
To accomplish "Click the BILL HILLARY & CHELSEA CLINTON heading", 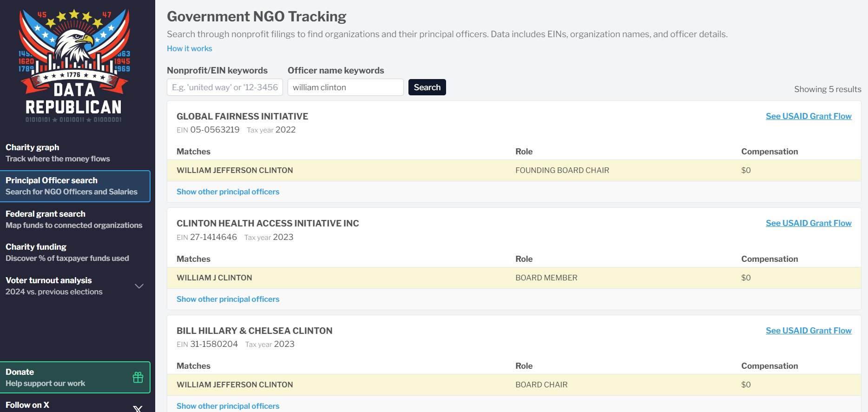I will [x=255, y=331].
